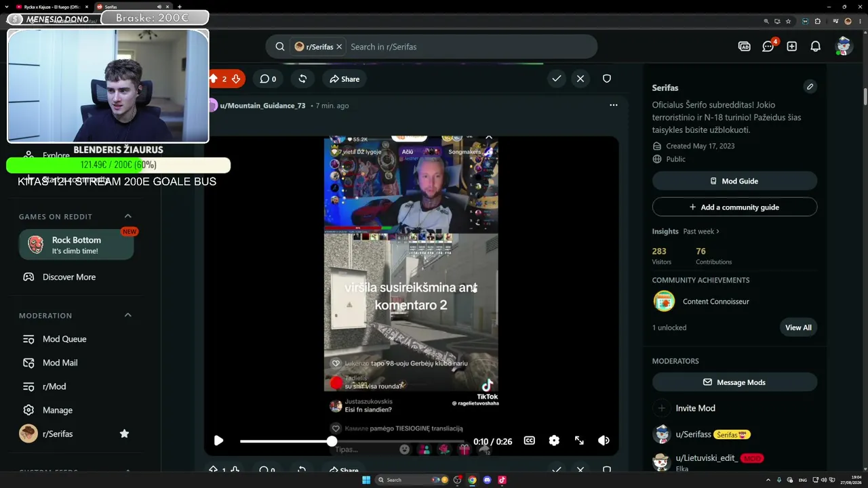Click the 76 Contributions insight stat
868x488 pixels.
(713, 256)
